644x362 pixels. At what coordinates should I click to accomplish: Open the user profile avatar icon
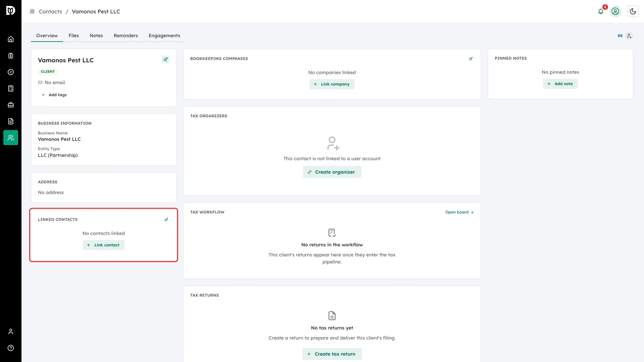615,11
